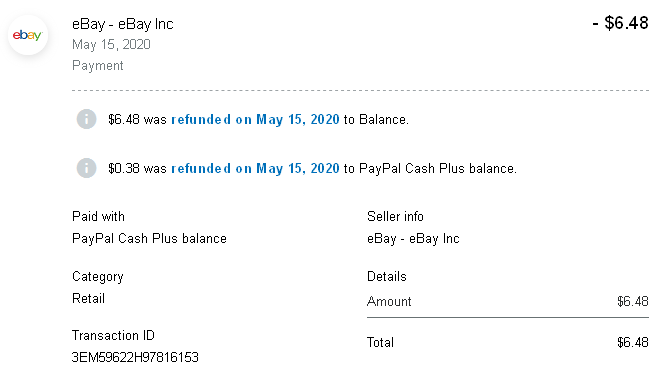
Task: Select the transaction ID 3EM59622H97816153
Action: coord(135,357)
